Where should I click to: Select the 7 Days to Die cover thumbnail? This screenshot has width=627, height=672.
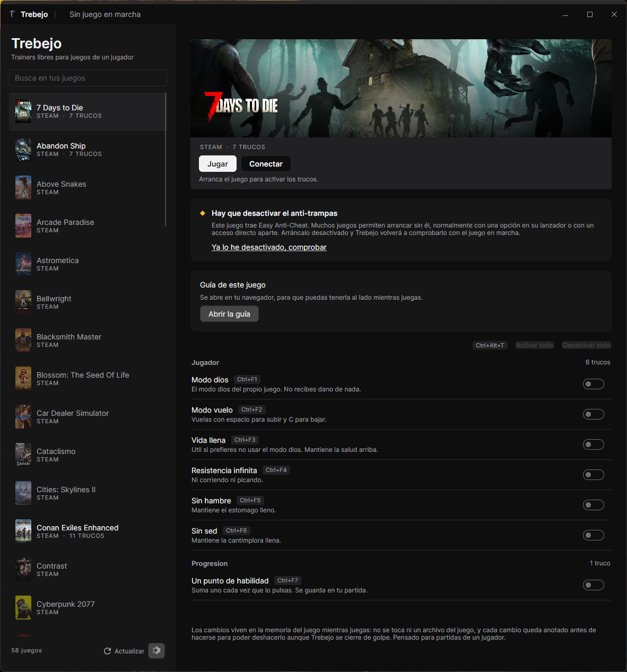click(x=23, y=111)
